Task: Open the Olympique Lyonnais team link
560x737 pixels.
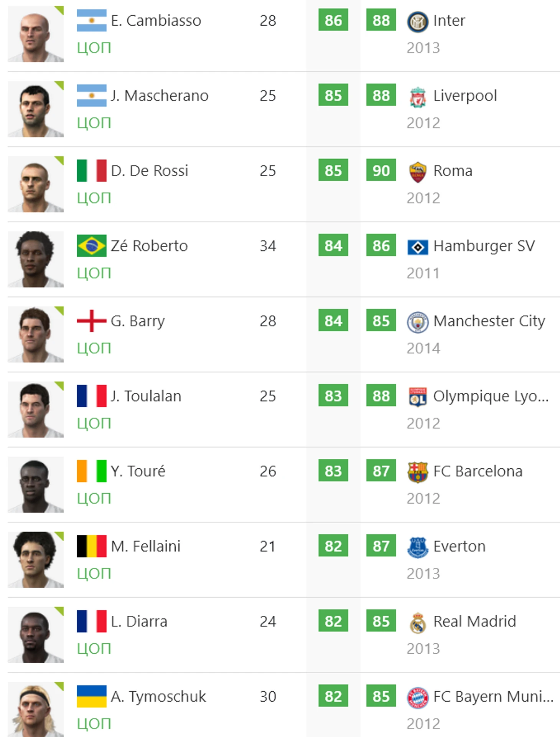Action: (x=491, y=396)
